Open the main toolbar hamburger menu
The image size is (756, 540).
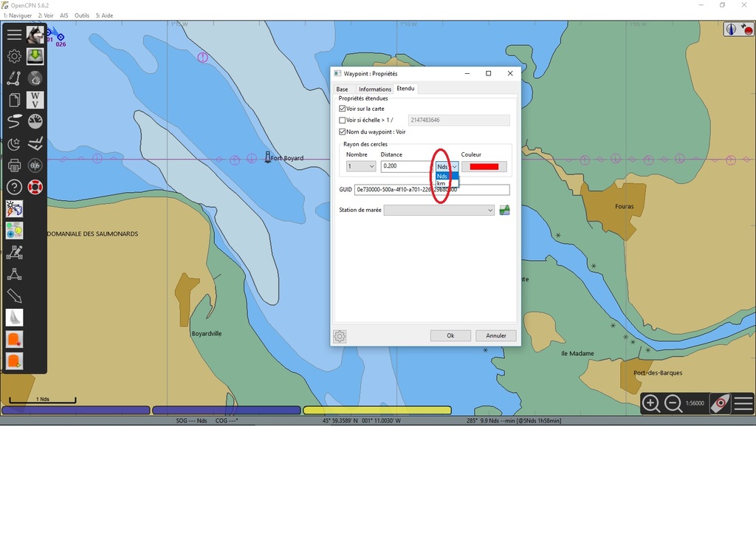pyautogui.click(x=14, y=34)
